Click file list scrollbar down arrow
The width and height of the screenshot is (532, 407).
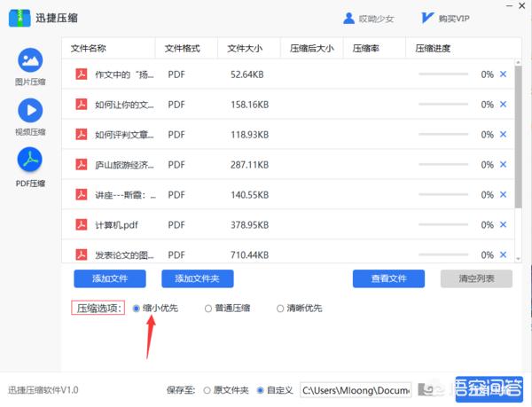(518, 259)
